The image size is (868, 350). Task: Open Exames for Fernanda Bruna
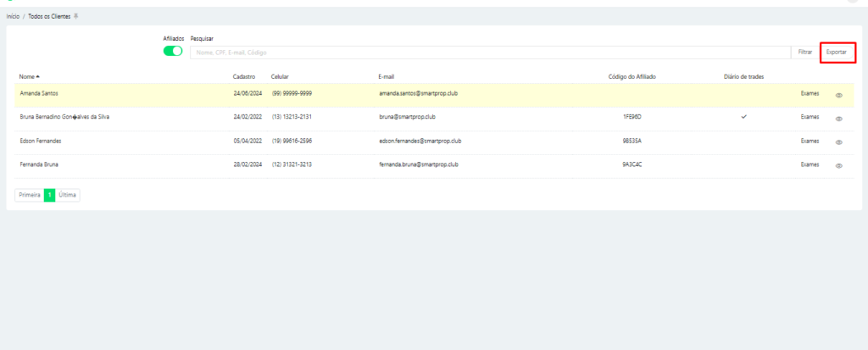pos(810,164)
